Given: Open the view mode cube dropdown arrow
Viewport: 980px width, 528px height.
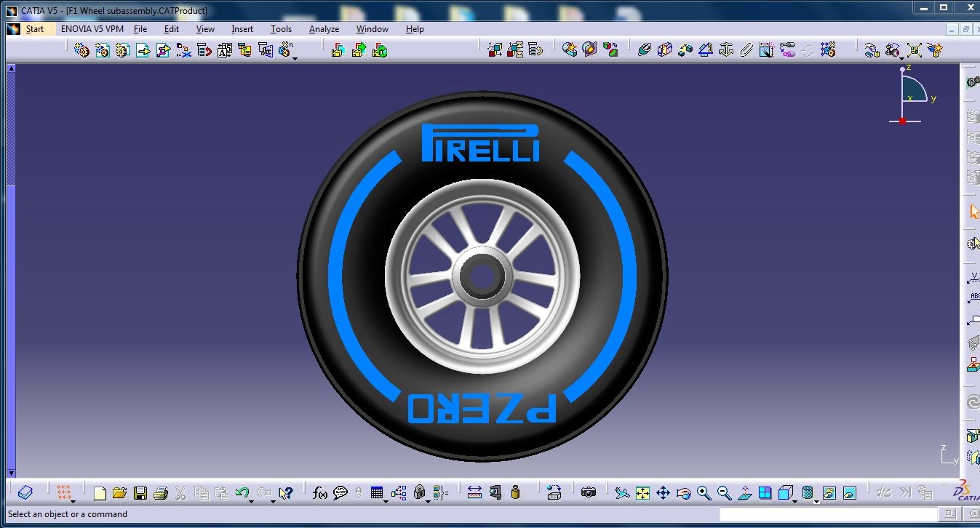Looking at the screenshot, I should 795,501.
